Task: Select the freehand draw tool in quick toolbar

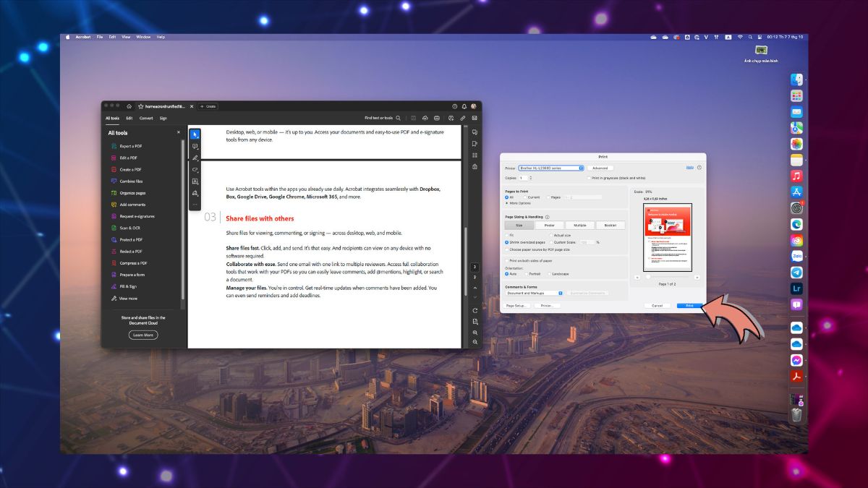Action: pos(195,170)
